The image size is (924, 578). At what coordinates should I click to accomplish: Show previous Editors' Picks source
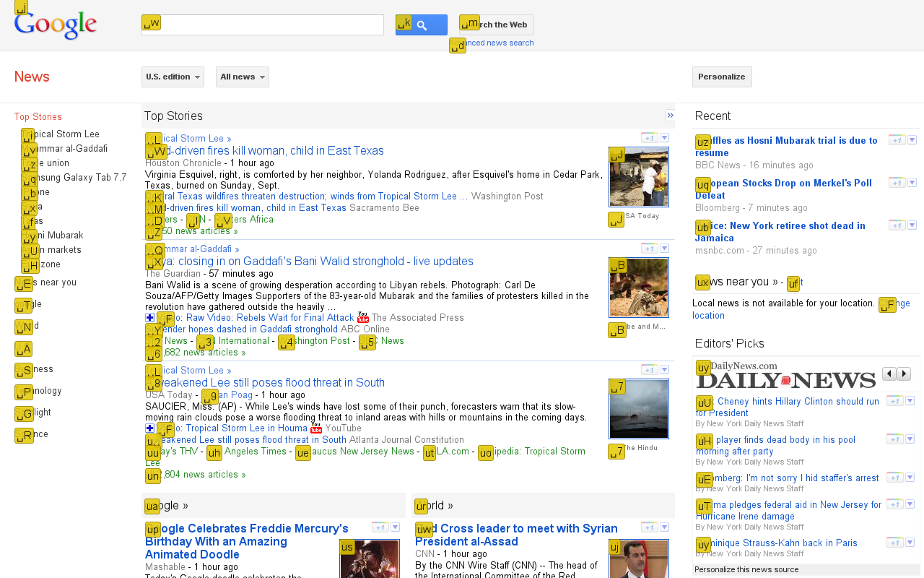coord(889,374)
